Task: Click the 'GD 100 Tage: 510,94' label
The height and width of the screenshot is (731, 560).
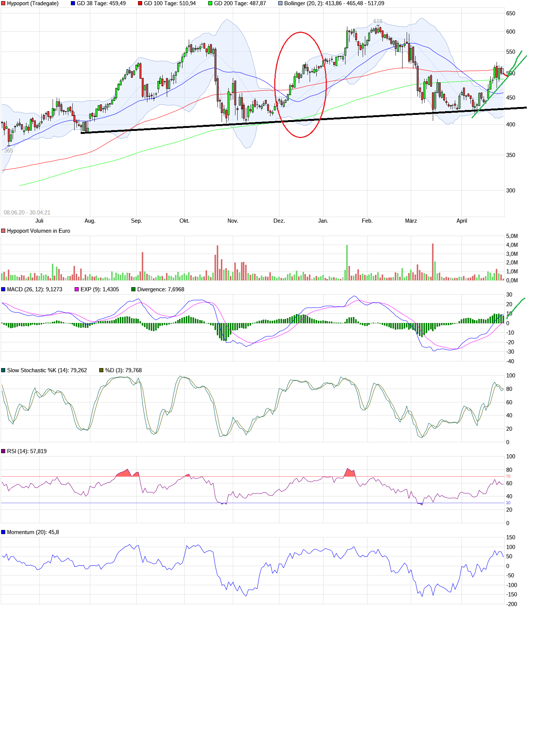Action: click(170, 3)
